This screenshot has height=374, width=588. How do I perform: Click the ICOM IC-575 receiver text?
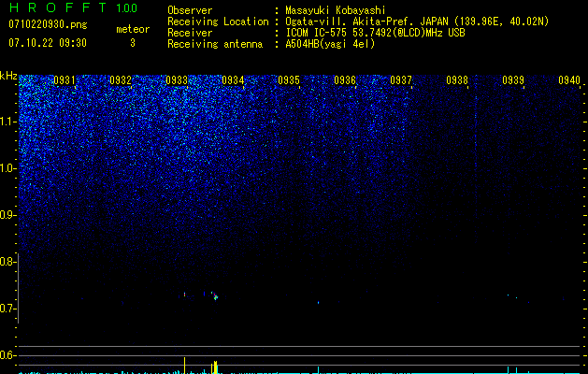[375, 33]
